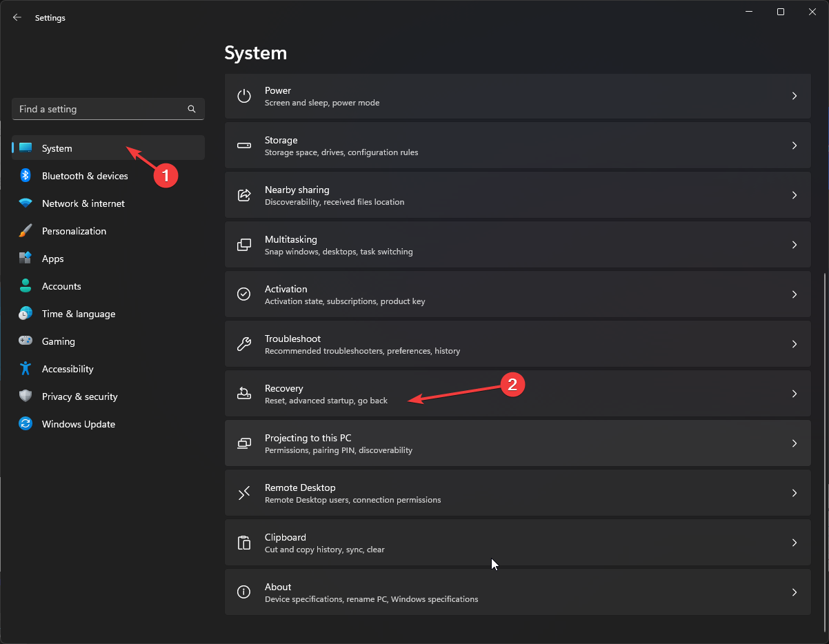Screen dimensions: 829x644
Task: Click the Nearby sharing icon
Action: pos(243,195)
